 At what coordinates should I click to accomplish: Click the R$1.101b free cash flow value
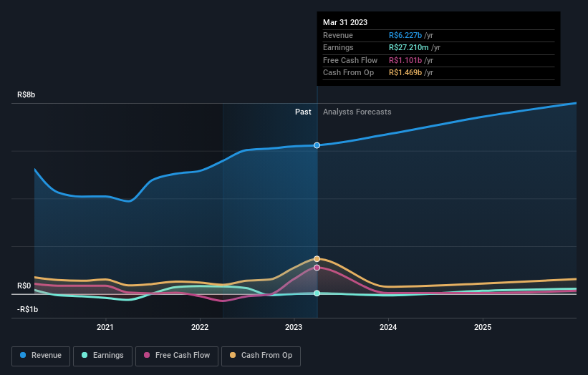pyautogui.click(x=405, y=60)
